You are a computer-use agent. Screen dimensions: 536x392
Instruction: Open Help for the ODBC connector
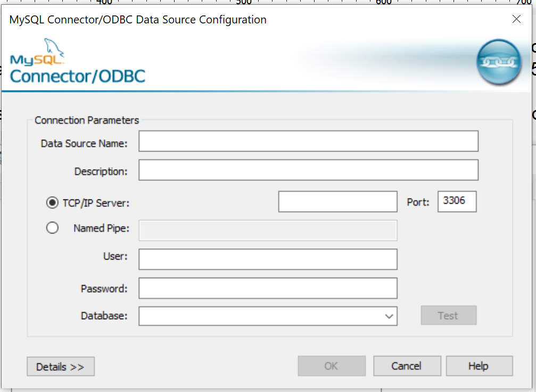click(x=479, y=366)
